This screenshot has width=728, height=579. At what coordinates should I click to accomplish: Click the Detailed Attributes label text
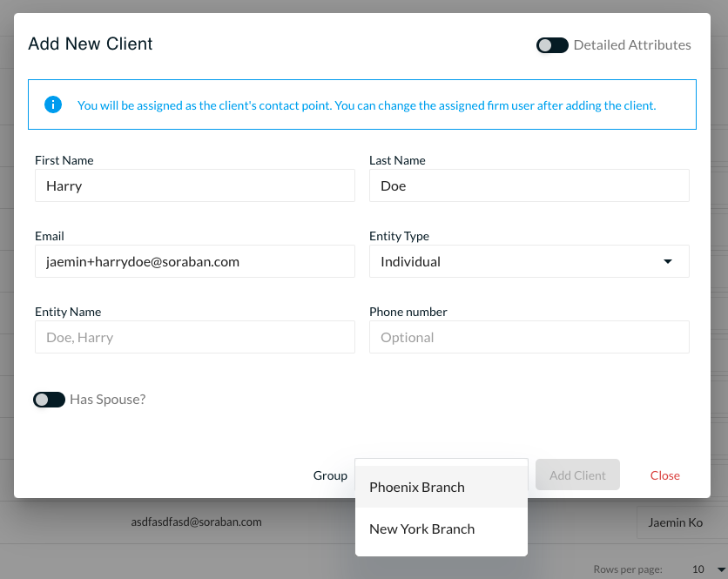pos(632,45)
